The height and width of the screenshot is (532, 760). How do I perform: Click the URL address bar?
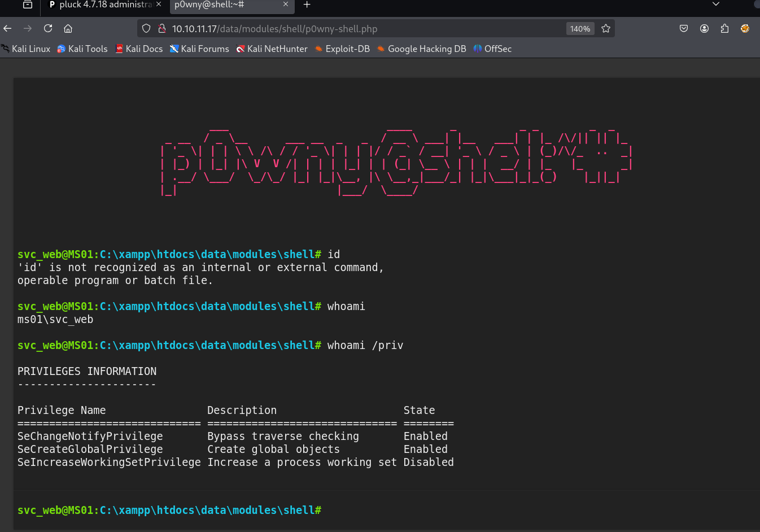(x=361, y=29)
